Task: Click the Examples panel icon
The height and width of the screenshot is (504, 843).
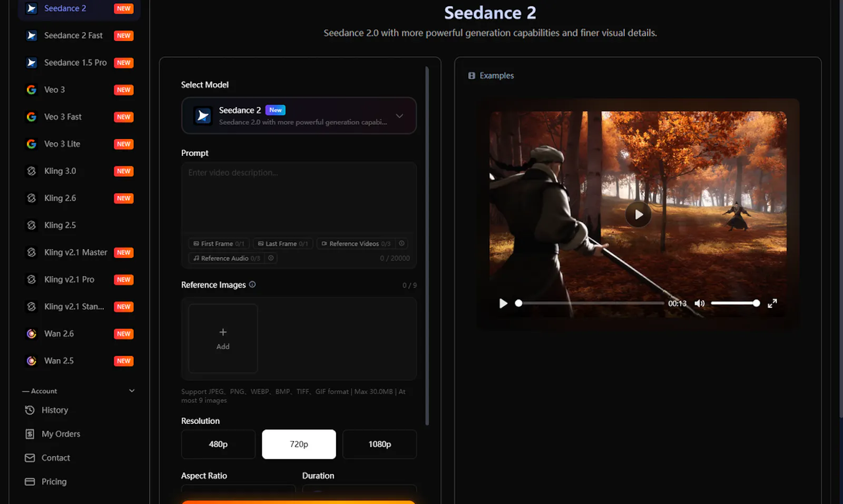Action: coord(472,76)
